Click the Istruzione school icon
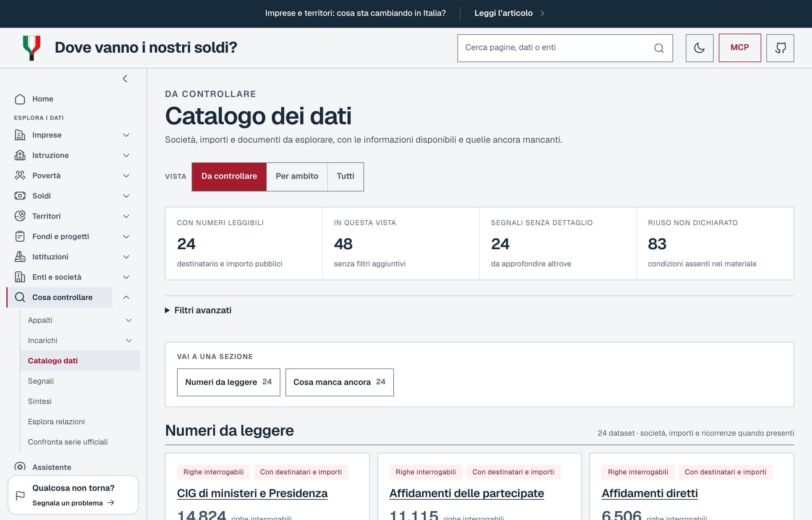The image size is (812, 520). tap(20, 155)
